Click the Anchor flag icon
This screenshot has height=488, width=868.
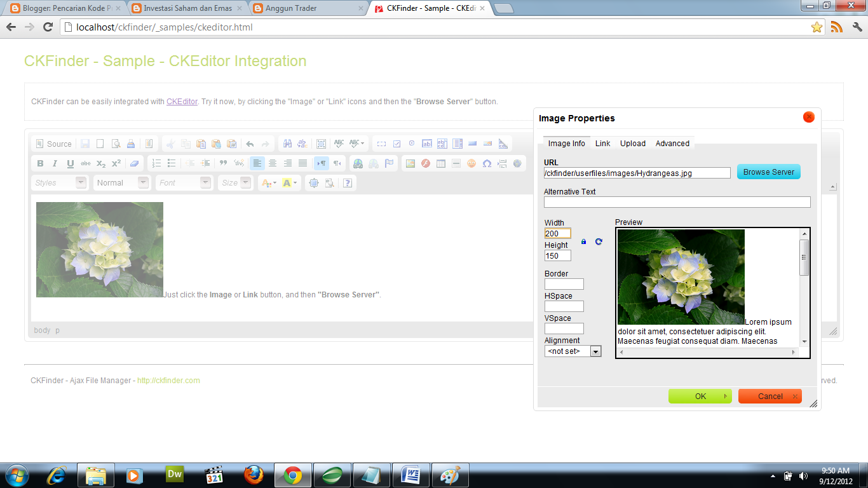(389, 163)
